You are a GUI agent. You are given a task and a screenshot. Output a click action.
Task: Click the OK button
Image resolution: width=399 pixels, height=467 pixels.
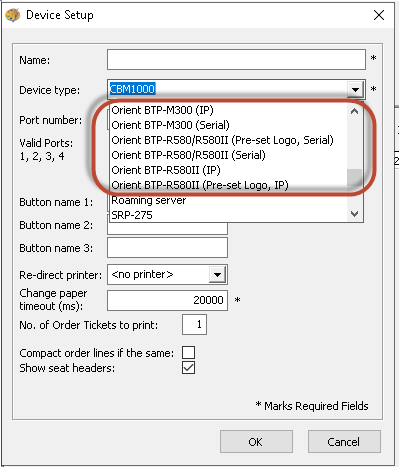[256, 442]
